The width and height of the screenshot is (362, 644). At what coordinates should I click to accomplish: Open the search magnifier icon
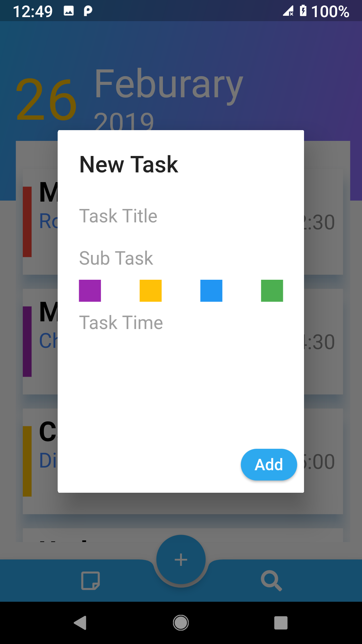[x=271, y=581]
